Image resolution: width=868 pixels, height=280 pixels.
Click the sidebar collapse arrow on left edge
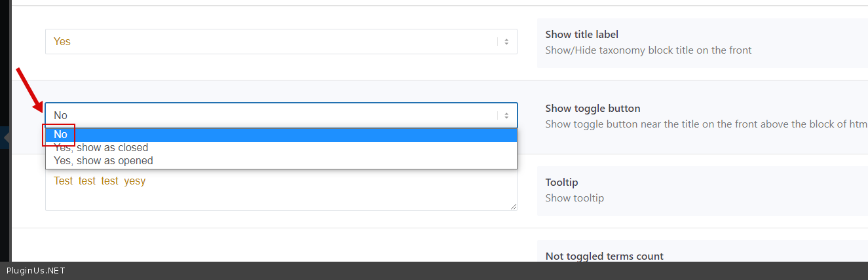pos(6,138)
